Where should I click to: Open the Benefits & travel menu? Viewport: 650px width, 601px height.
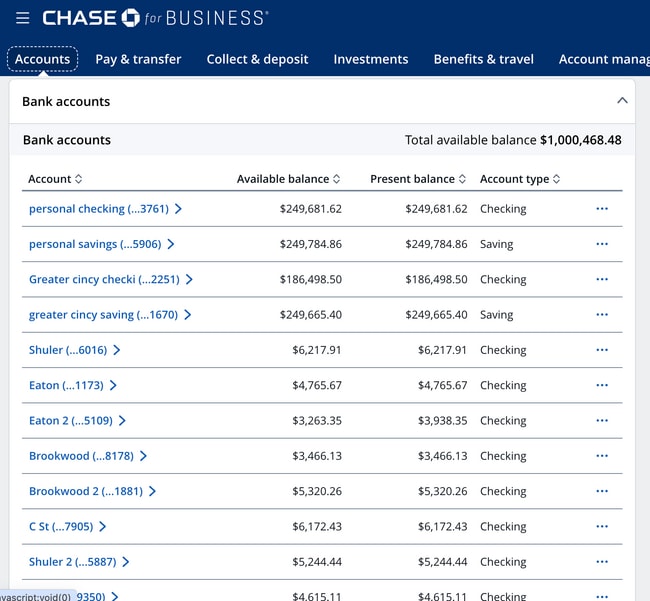pyautogui.click(x=484, y=59)
